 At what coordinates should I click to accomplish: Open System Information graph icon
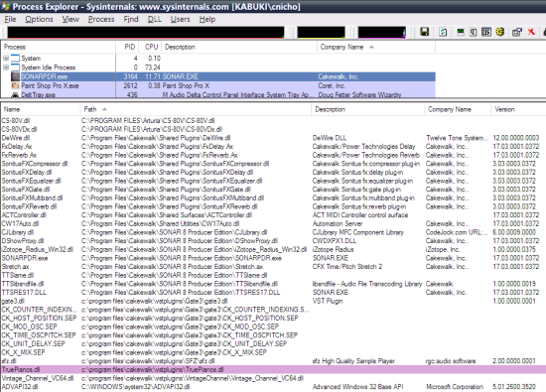pyautogui.click(x=461, y=32)
